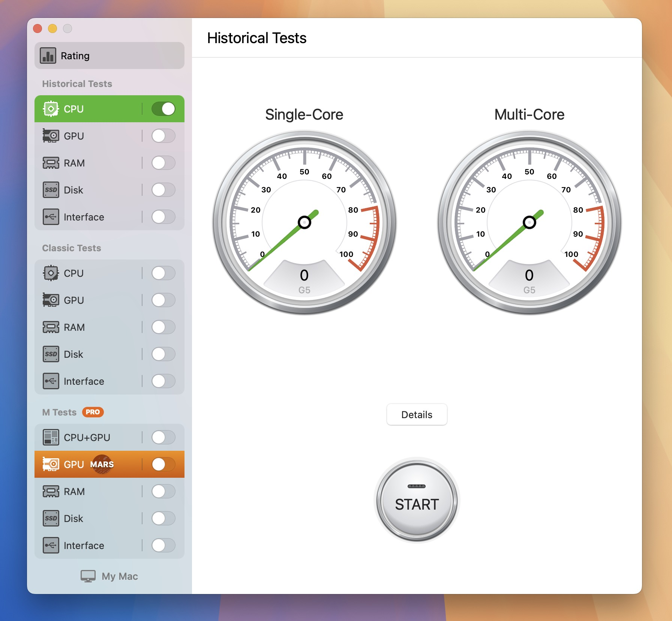Viewport: 672px width, 621px height.
Task: Open the Details panel
Action: [x=417, y=414]
